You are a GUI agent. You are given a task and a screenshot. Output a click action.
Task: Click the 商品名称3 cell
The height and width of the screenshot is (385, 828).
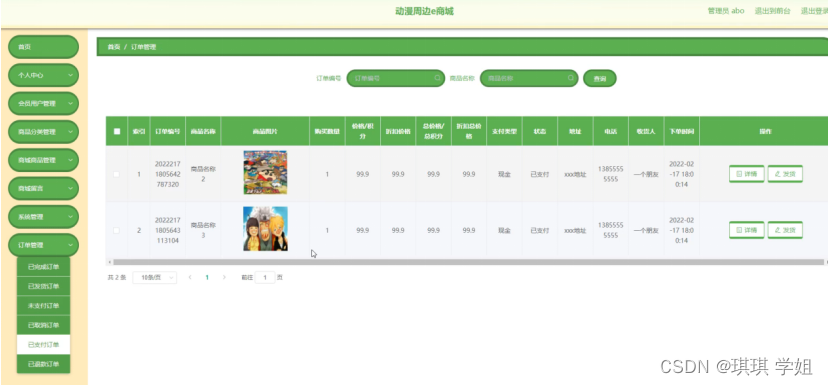click(203, 230)
